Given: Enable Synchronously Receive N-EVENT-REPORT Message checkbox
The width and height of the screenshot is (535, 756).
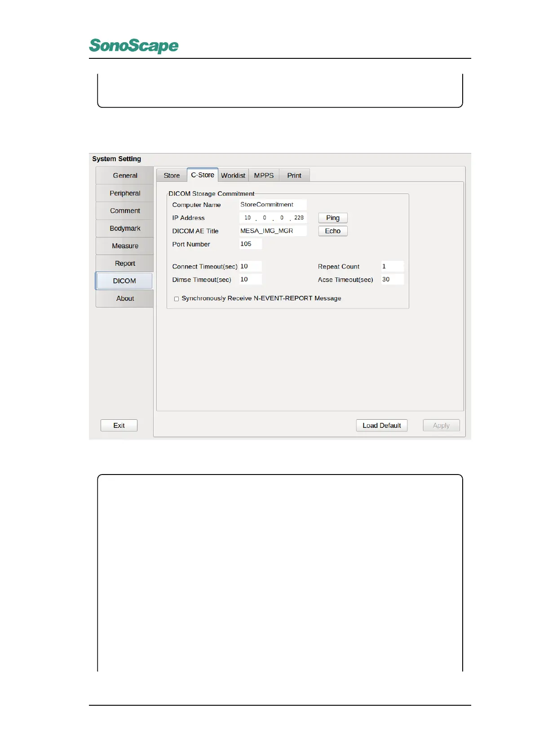Looking at the screenshot, I should click(x=177, y=299).
